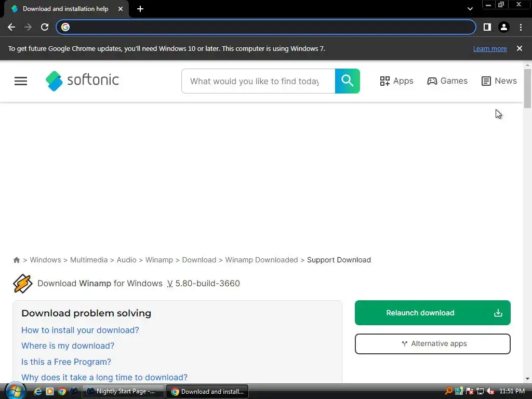Open the Windows Start orb
Viewport: 532px width, 399px height.
[15, 391]
